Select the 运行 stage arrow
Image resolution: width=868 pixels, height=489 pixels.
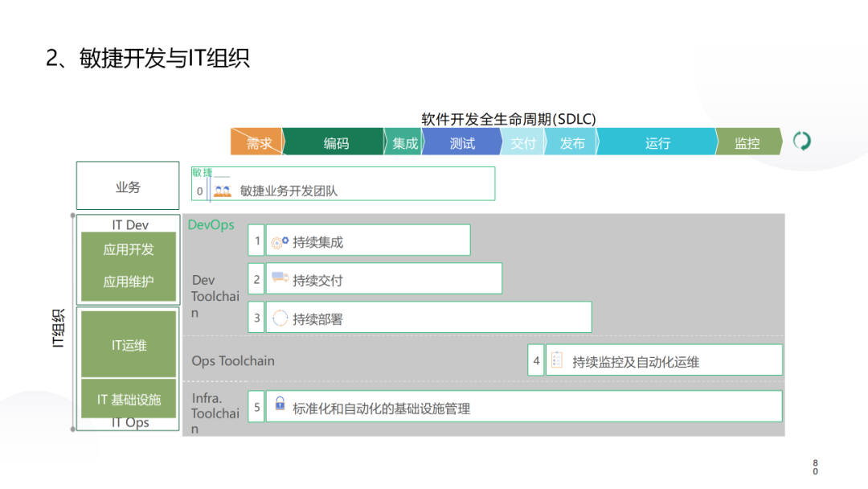pos(657,142)
